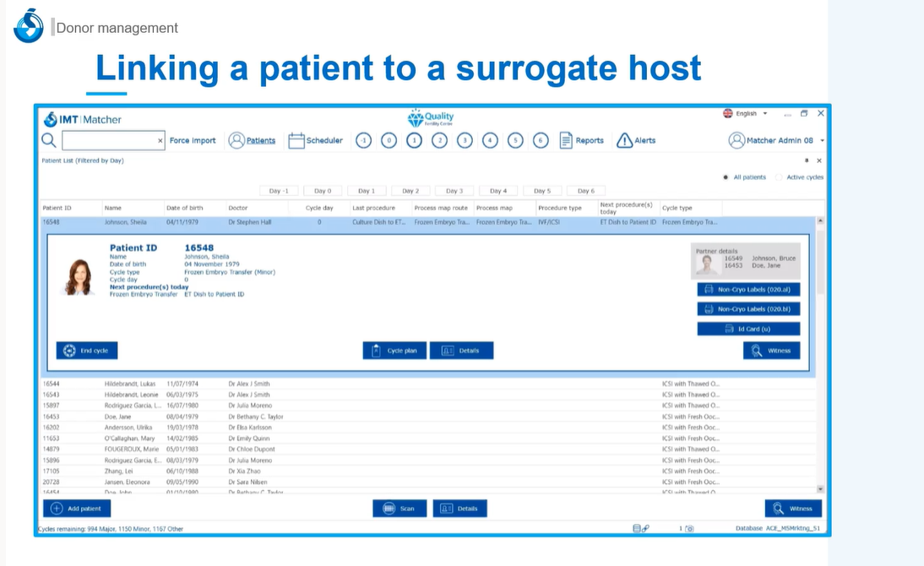The height and width of the screenshot is (566, 924).
Task: Open the Alerts warning icon
Action: pos(624,141)
